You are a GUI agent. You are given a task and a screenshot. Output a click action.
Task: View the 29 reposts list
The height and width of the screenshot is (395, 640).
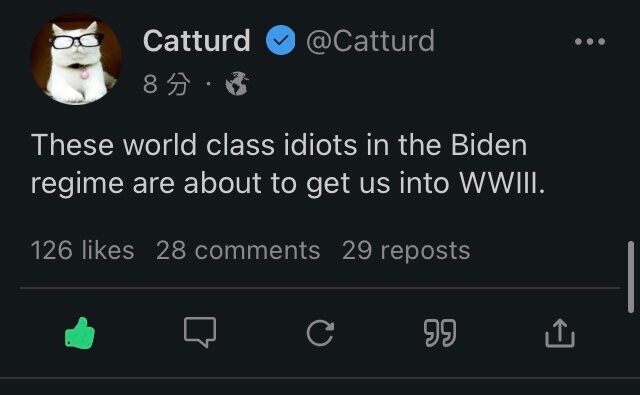click(406, 250)
